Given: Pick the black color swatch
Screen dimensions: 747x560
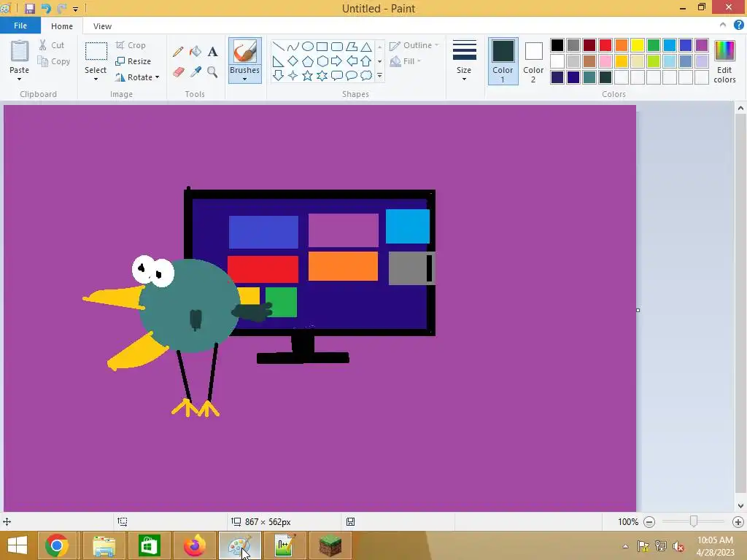Looking at the screenshot, I should [x=557, y=45].
